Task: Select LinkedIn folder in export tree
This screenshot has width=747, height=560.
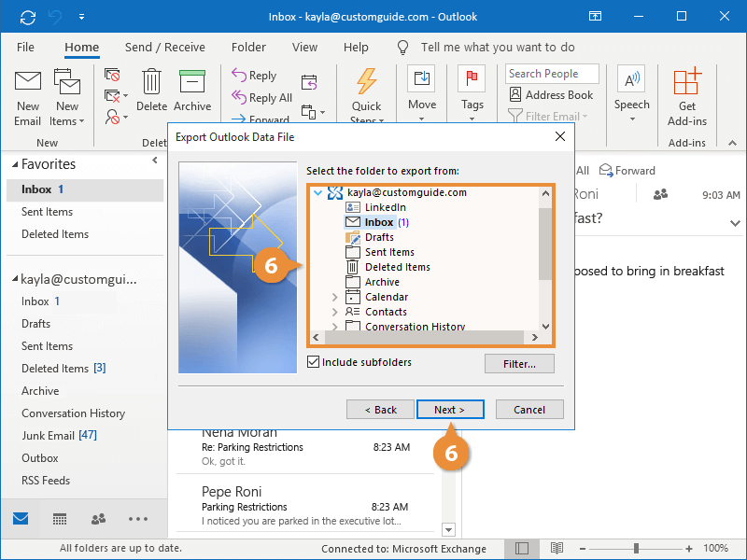Action: (386, 207)
